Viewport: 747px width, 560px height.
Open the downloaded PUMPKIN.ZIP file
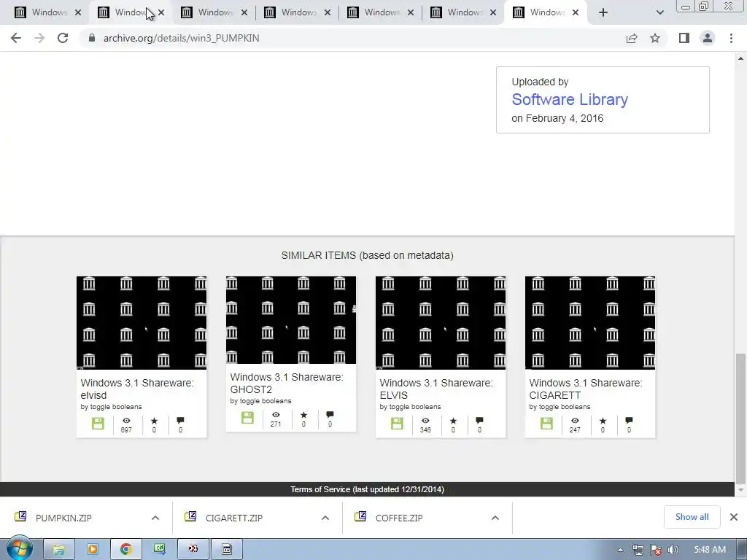pos(63,518)
